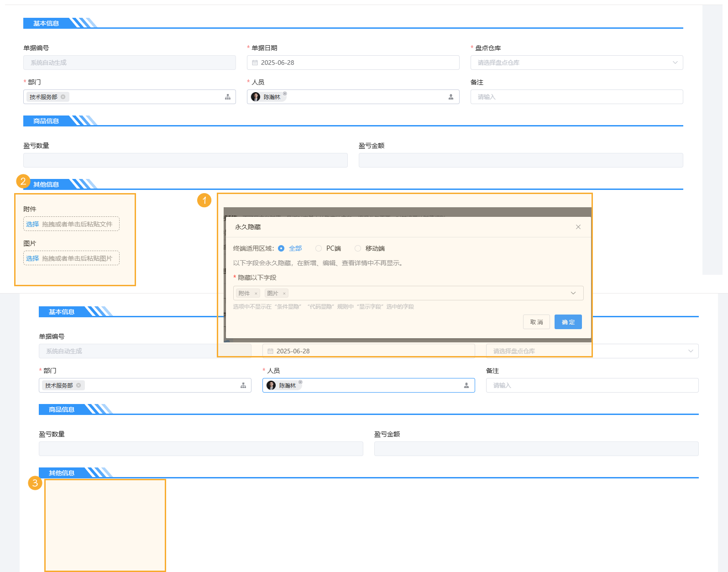The width and height of the screenshot is (728, 572).
Task: Open the upper 盘点仓库 dropdown
Action: pos(675,63)
